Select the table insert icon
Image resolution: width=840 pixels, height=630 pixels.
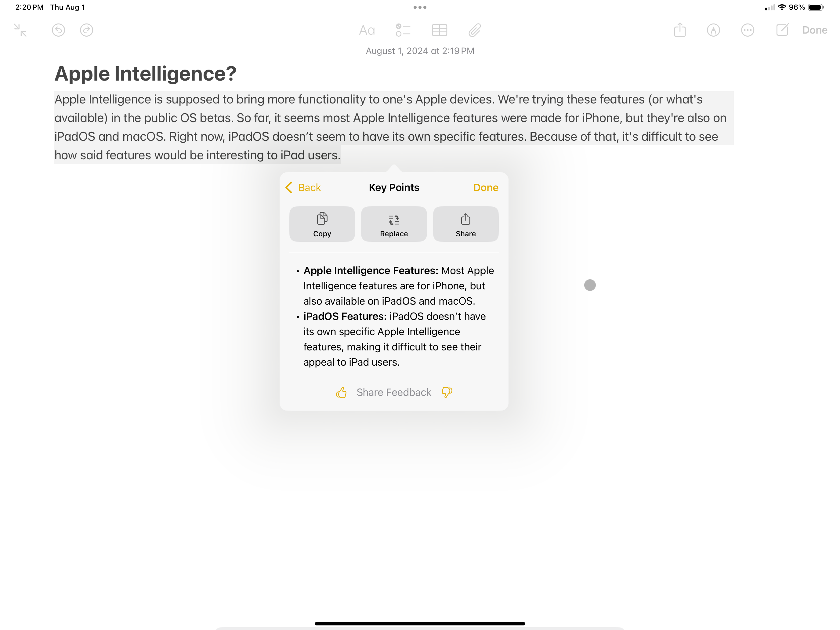[439, 30]
